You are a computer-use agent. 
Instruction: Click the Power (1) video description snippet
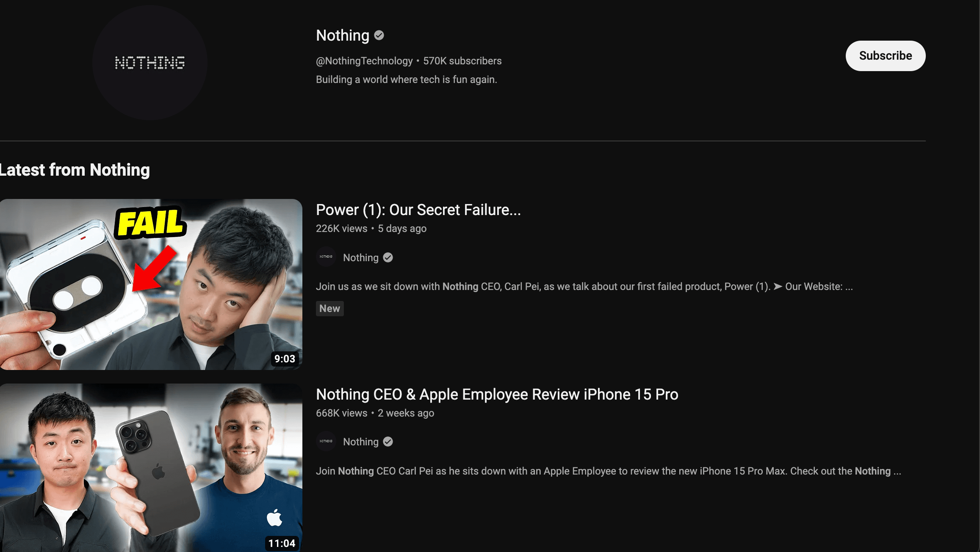pyautogui.click(x=584, y=287)
